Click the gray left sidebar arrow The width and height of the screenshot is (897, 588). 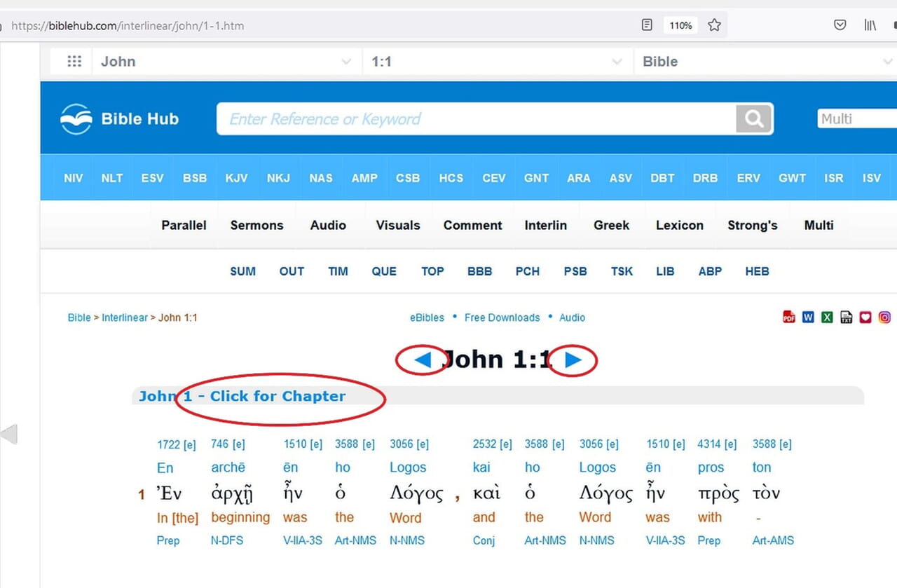click(x=8, y=435)
